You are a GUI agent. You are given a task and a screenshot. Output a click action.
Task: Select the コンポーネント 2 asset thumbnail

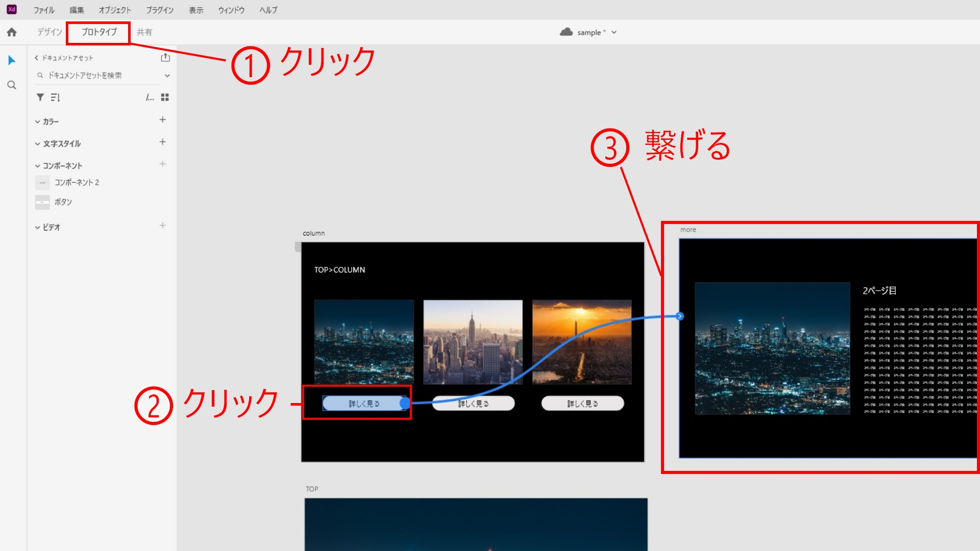43,182
